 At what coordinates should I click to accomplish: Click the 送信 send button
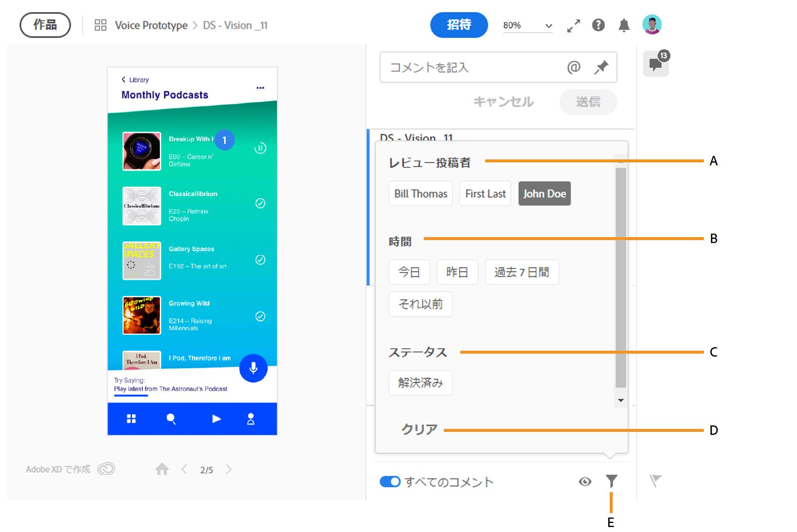tap(588, 102)
